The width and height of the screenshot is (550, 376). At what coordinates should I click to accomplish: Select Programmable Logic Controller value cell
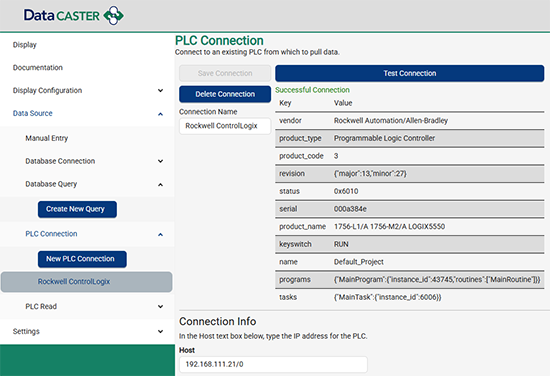[x=384, y=138]
